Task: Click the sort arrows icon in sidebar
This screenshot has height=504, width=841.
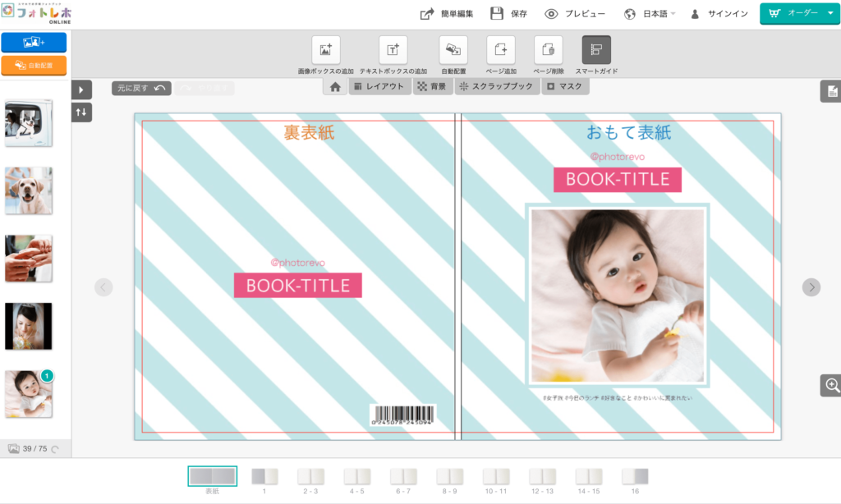Action: 81,112
